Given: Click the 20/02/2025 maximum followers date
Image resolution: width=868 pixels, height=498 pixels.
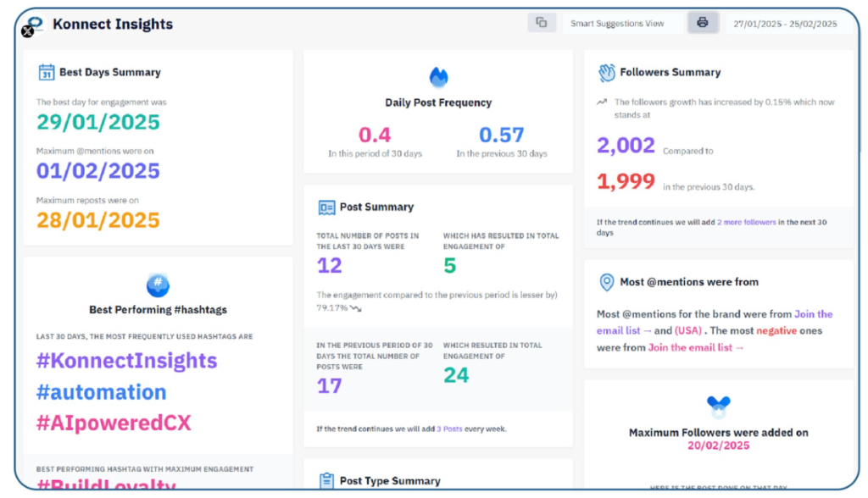Looking at the screenshot, I should pos(718,445).
